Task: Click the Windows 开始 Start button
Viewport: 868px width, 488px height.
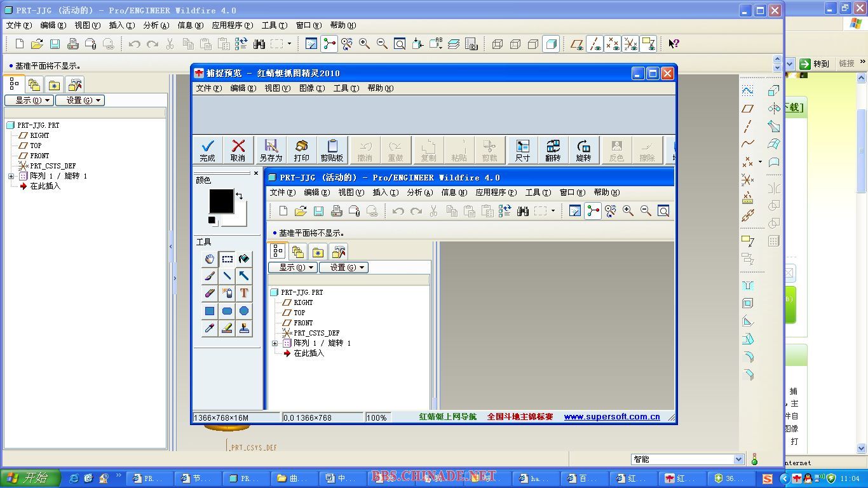Action: coord(30,478)
